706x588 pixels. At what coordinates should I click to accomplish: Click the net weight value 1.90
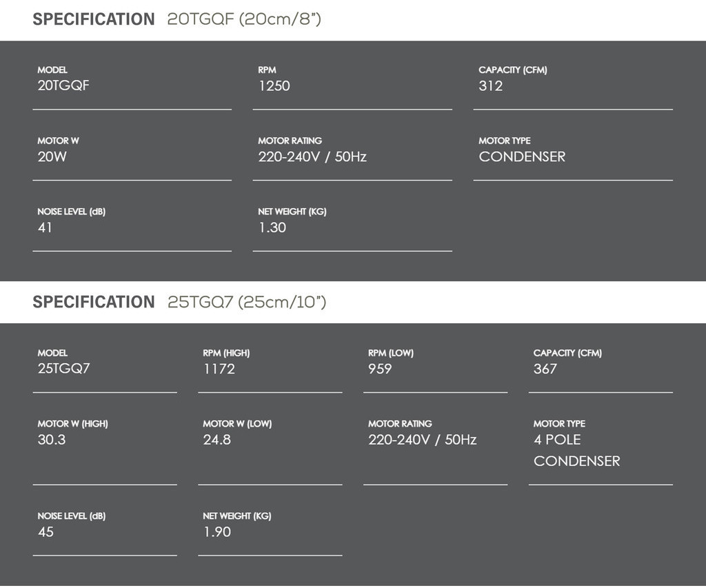point(216,532)
